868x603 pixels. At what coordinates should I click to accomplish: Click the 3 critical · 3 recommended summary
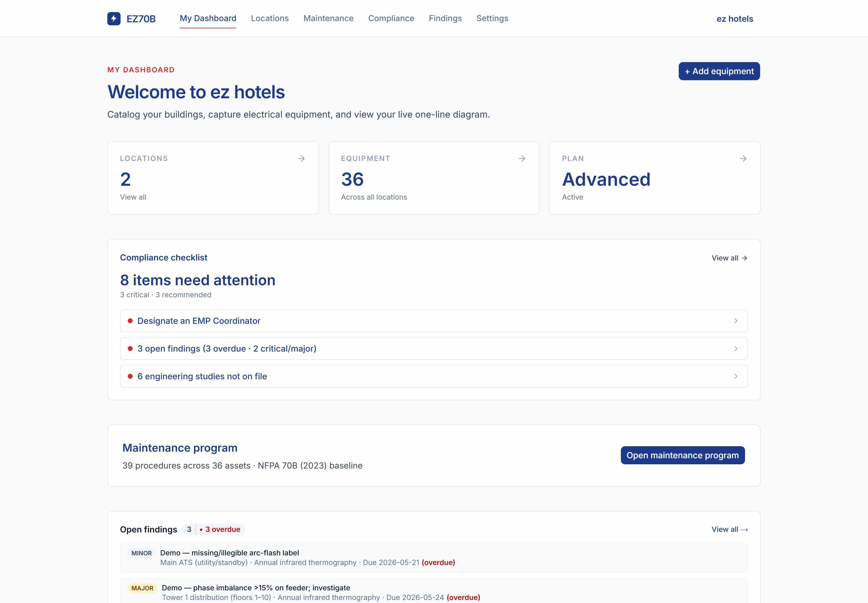point(165,295)
